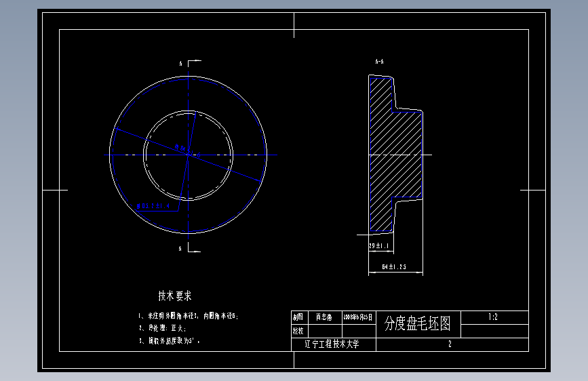This screenshot has width=588, height=381.
Task: Click the A-A section view label
Action: 380,62
